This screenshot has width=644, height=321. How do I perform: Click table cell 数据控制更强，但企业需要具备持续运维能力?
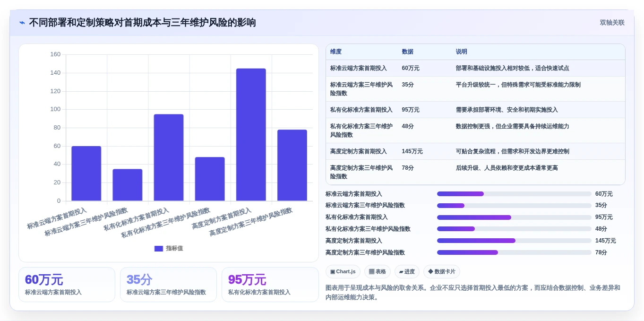[x=512, y=126]
